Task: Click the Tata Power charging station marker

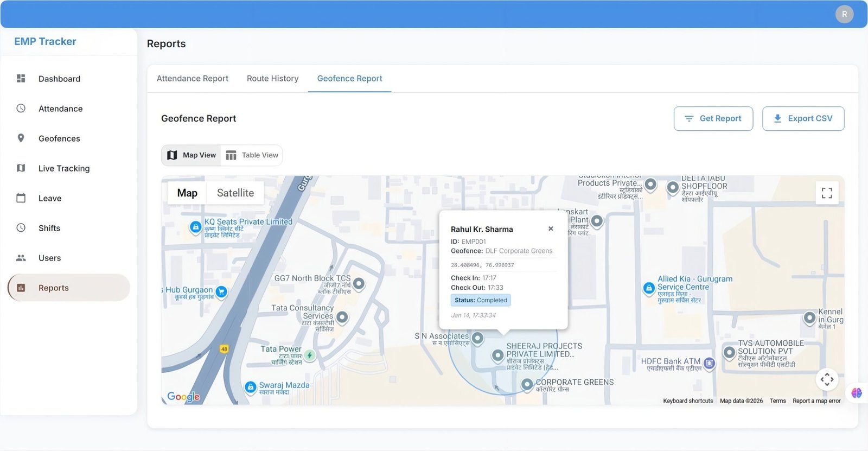Action: point(309,355)
